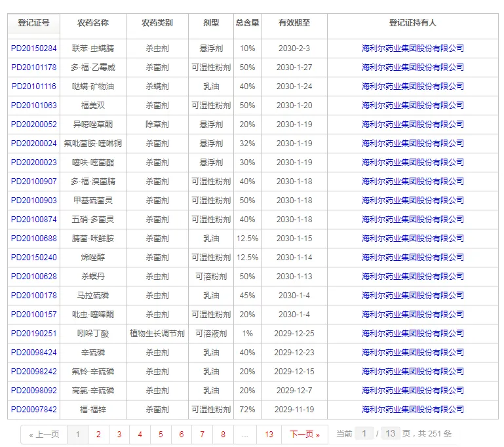Open registration number PD20200024
504x447 pixels.
coord(33,144)
